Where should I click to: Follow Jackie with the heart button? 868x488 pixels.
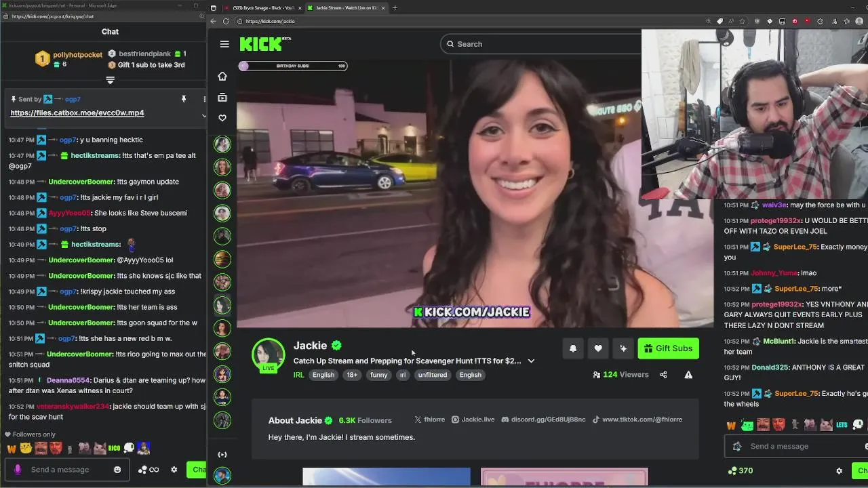598,348
